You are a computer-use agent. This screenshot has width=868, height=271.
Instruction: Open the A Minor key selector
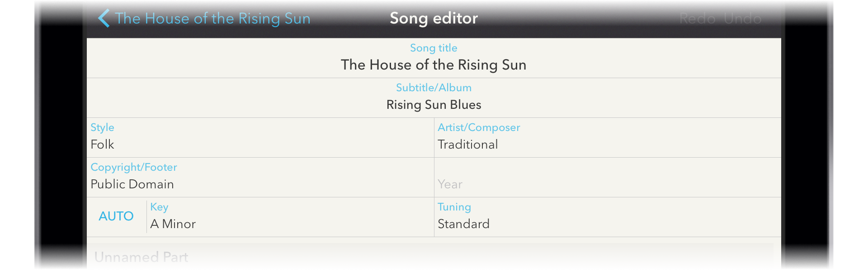pyautogui.click(x=173, y=224)
